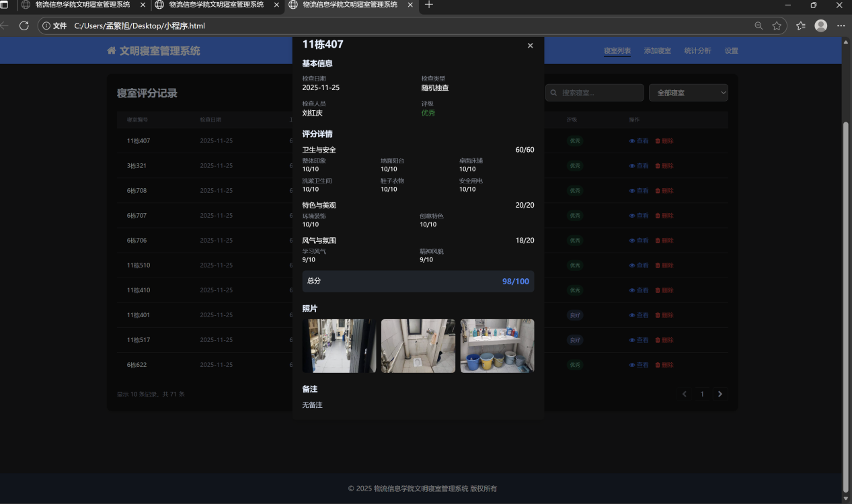This screenshot has width=852, height=504.
Task: Expand the 全部寝室 filter dropdown
Action: pos(688,93)
